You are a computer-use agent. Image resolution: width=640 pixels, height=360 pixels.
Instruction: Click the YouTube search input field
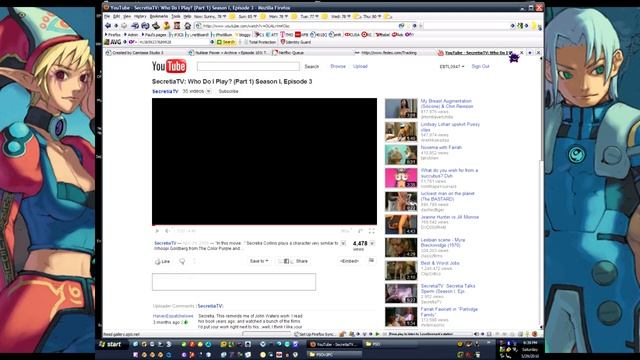coord(248,66)
